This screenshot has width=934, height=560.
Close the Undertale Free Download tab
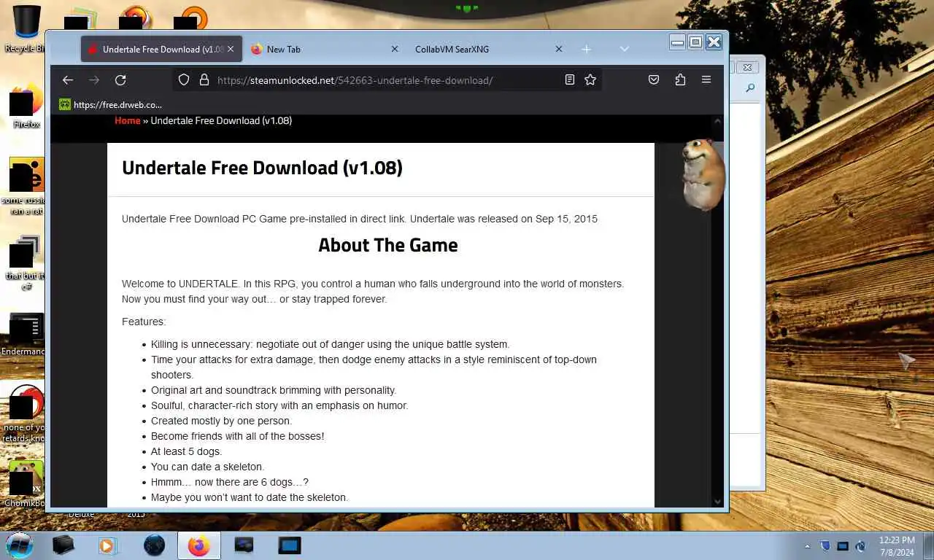click(231, 49)
